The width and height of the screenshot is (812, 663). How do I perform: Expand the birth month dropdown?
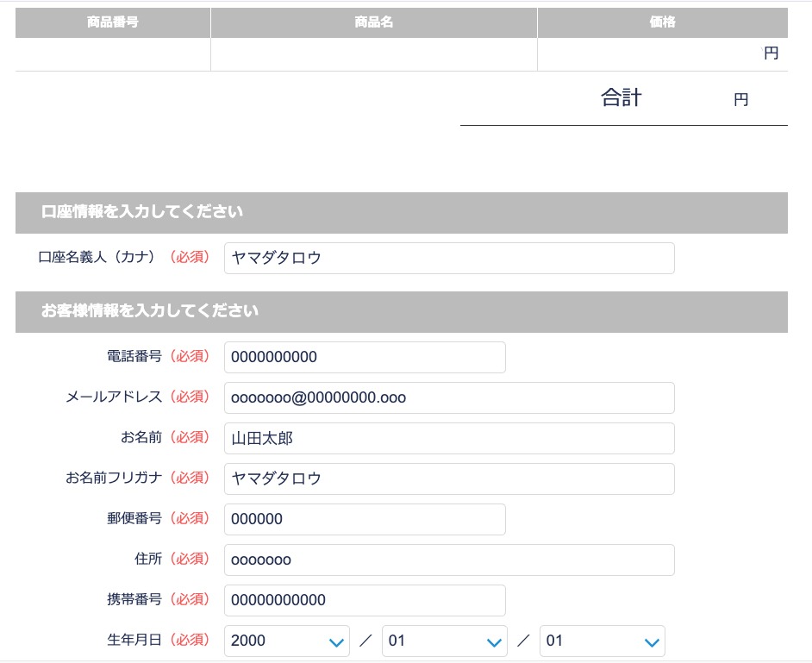pyautogui.click(x=444, y=641)
